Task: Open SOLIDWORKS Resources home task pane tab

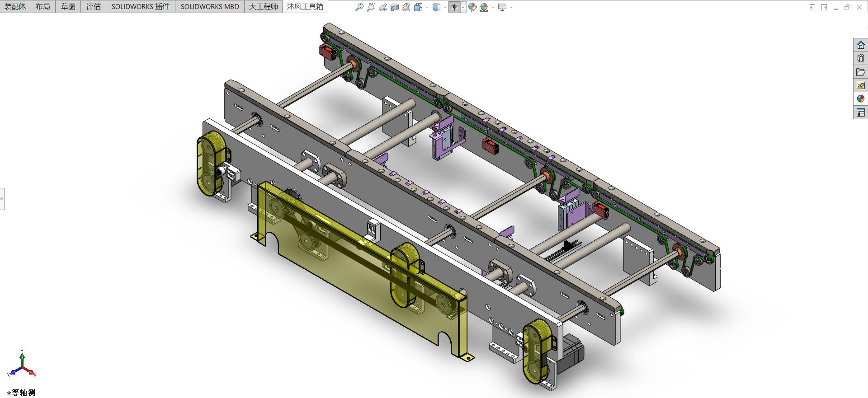Action: pyautogui.click(x=860, y=45)
